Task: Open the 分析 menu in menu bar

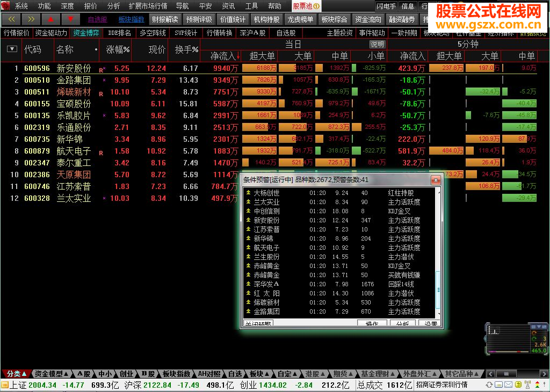Action: (x=113, y=6)
